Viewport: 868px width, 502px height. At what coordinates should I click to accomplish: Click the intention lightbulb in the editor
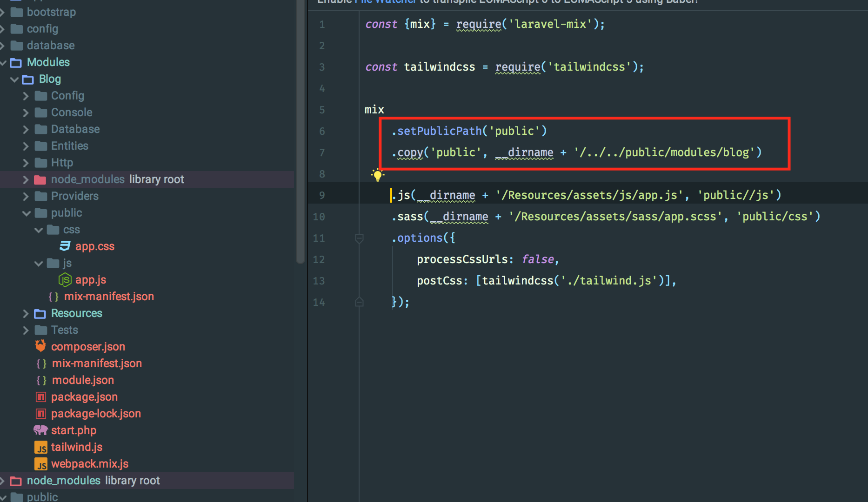pyautogui.click(x=378, y=175)
